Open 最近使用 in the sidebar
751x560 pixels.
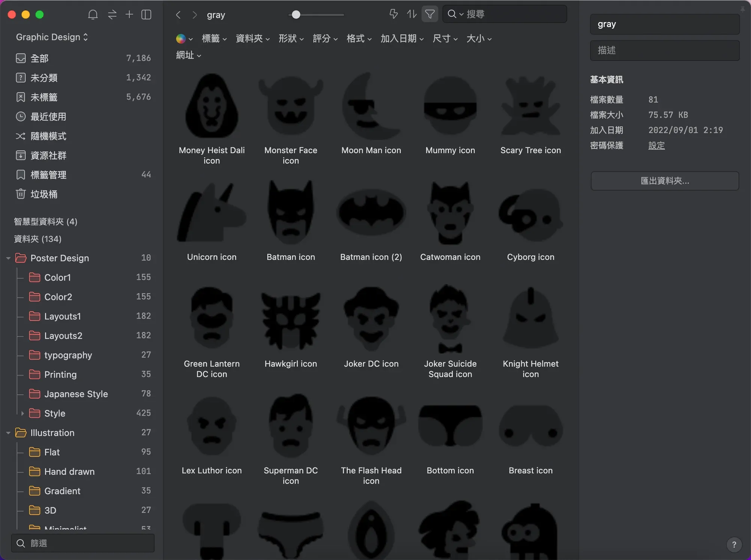[x=83, y=117]
